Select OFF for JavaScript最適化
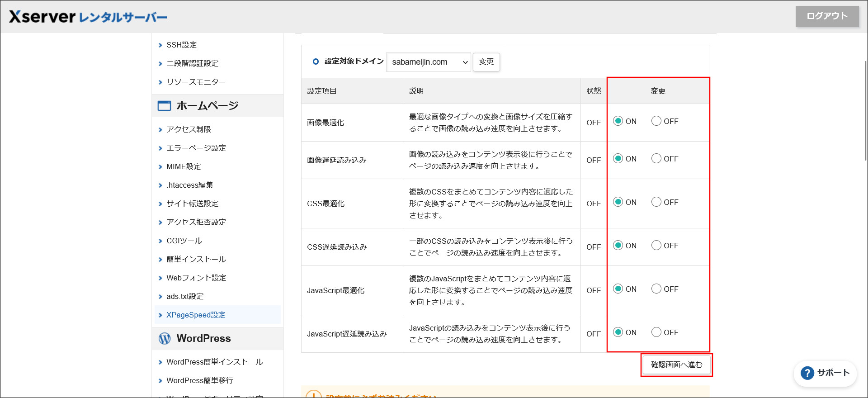868x398 pixels. coord(656,289)
